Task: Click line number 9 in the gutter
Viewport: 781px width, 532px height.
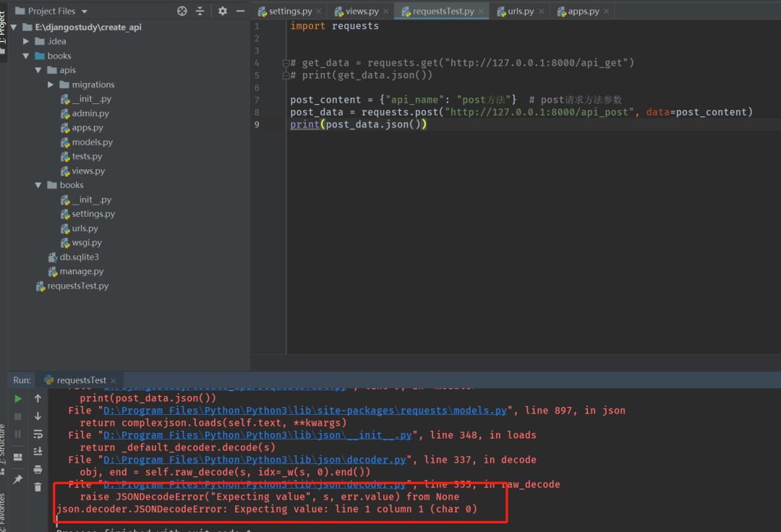Action: pyautogui.click(x=257, y=125)
